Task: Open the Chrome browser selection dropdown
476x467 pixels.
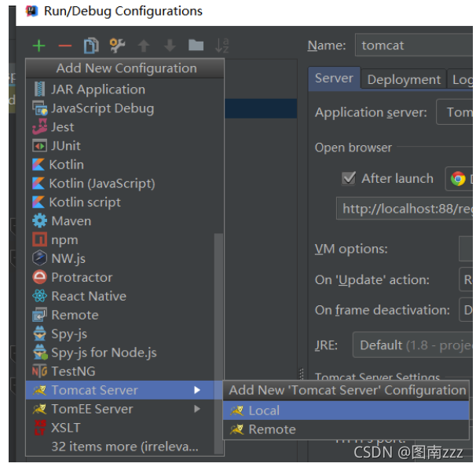Action: coord(459,179)
